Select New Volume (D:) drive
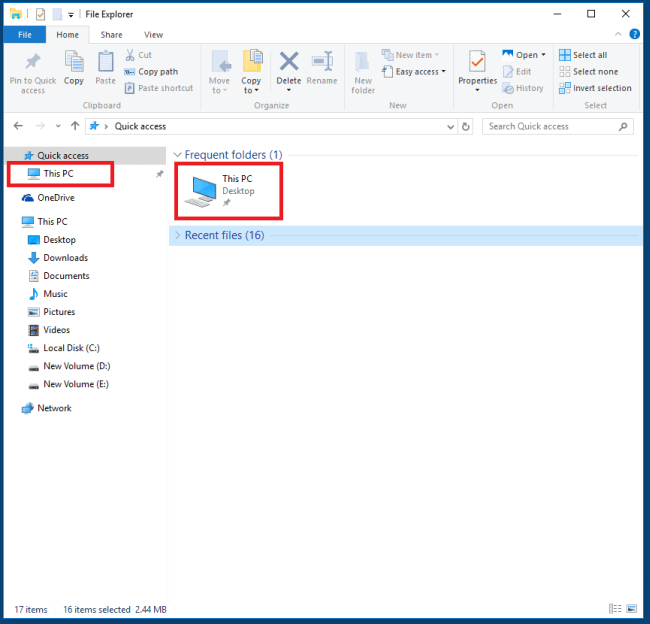650x624 pixels. [x=69, y=366]
